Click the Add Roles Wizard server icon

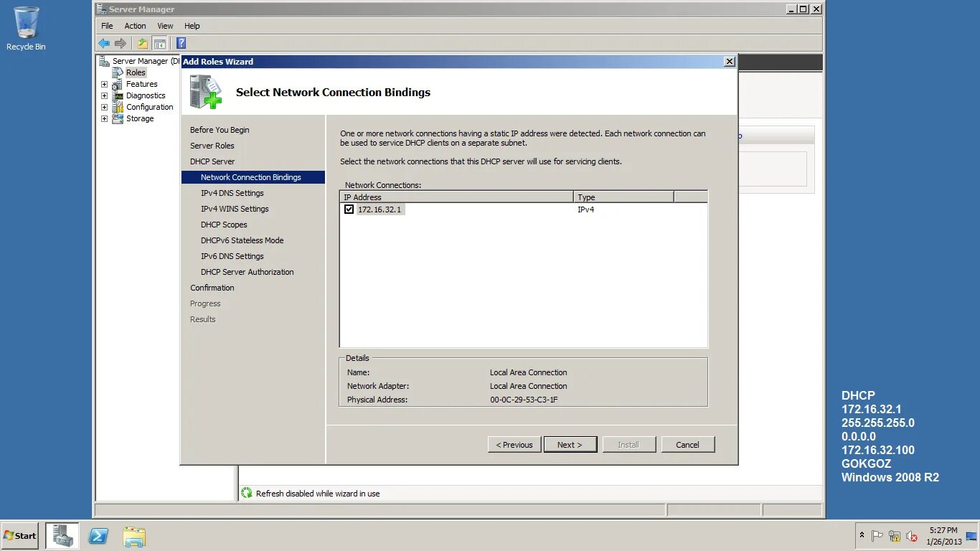205,92
